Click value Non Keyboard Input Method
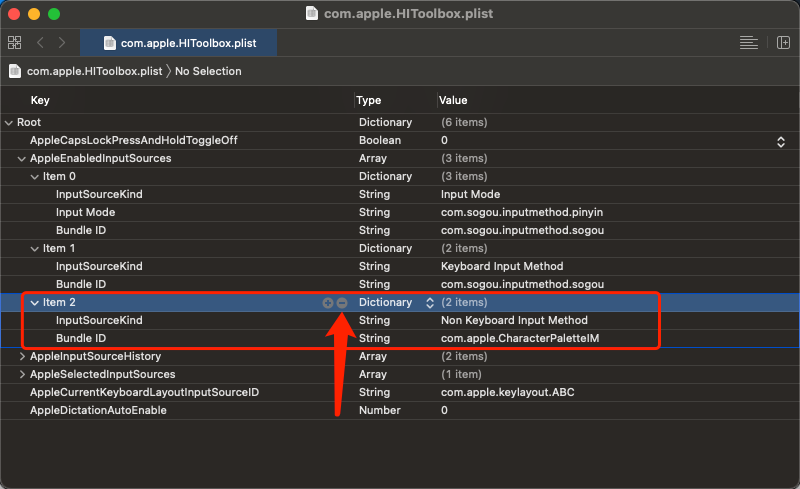 coord(514,320)
